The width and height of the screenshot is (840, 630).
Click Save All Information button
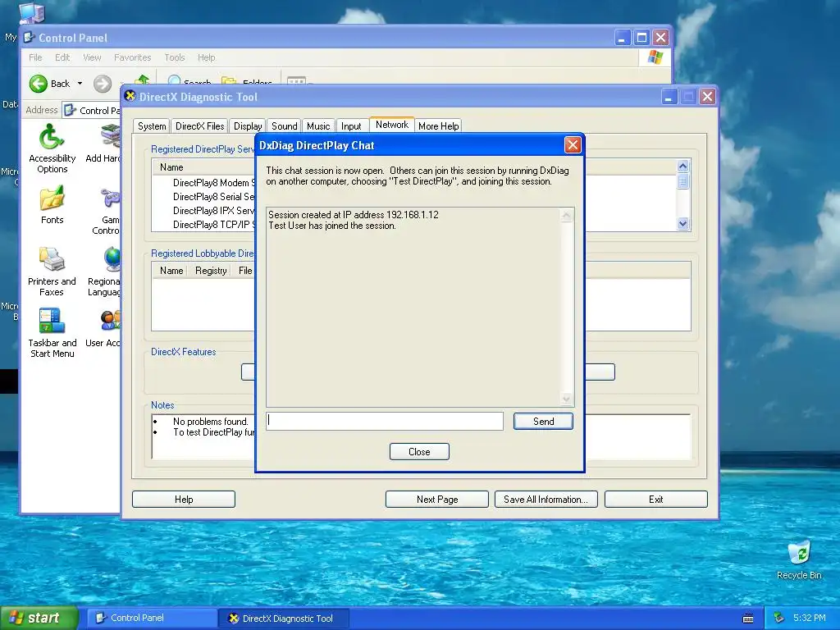(546, 500)
